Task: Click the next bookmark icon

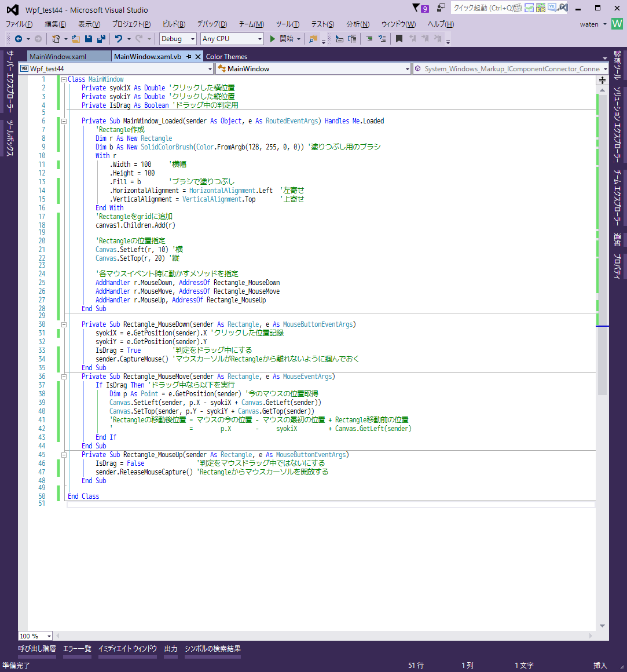Action: [x=425, y=39]
